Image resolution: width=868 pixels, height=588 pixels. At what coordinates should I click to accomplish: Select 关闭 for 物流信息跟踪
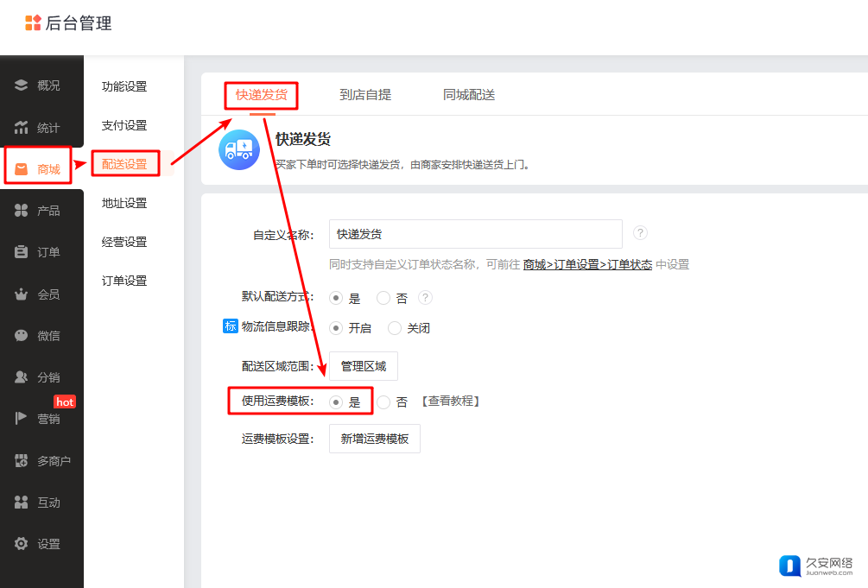[395, 328]
